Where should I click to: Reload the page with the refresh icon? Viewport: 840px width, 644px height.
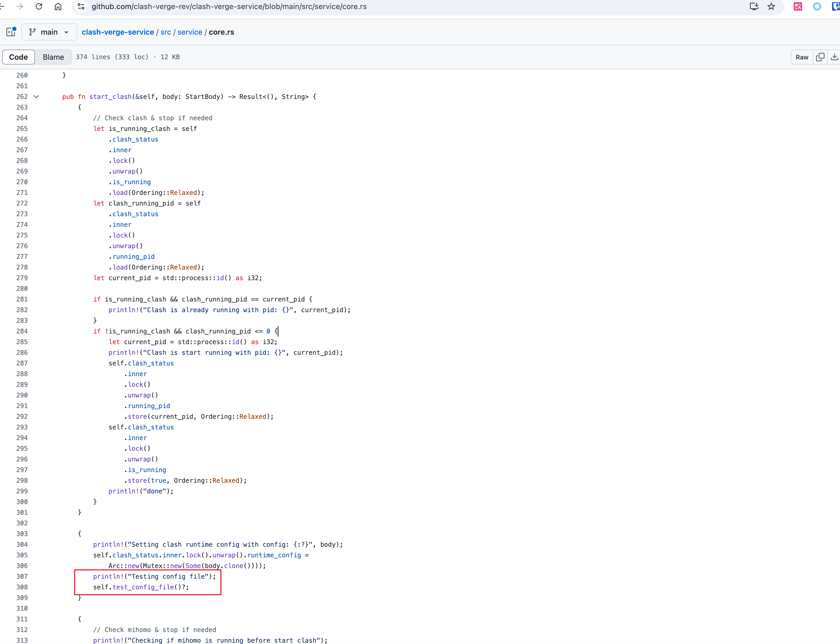click(x=39, y=6)
